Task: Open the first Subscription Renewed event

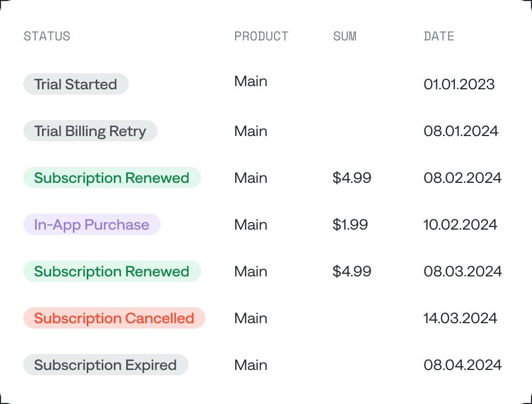Action: pos(112,178)
